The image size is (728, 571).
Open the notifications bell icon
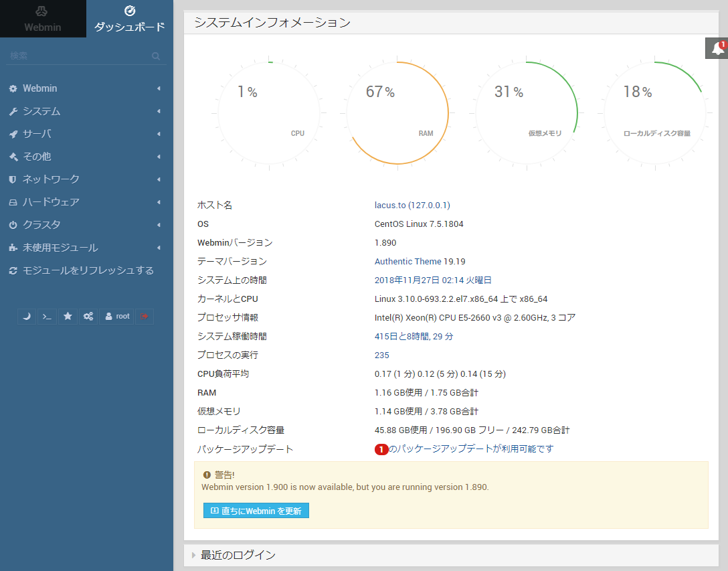[x=717, y=48]
